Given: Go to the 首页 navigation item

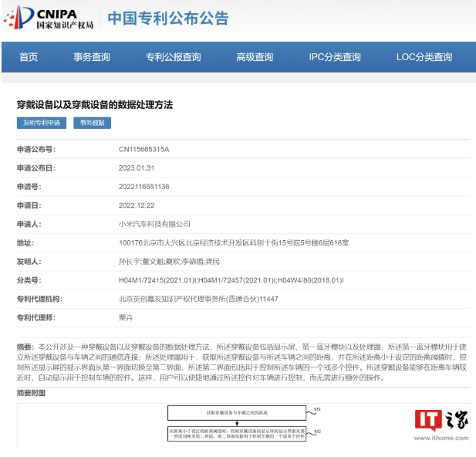Looking at the screenshot, I should [x=29, y=57].
